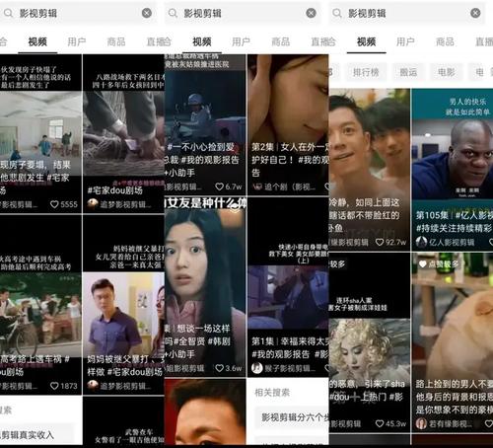Clear the search text in the middle screen
The width and height of the screenshot is (493, 448).
pos(311,13)
